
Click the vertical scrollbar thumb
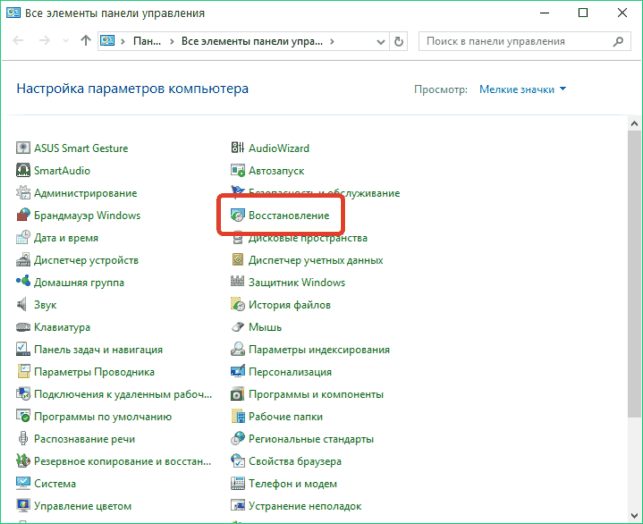click(634, 274)
